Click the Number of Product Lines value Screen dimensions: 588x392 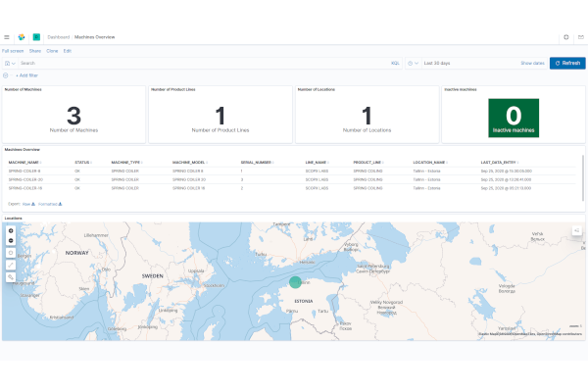(220, 116)
